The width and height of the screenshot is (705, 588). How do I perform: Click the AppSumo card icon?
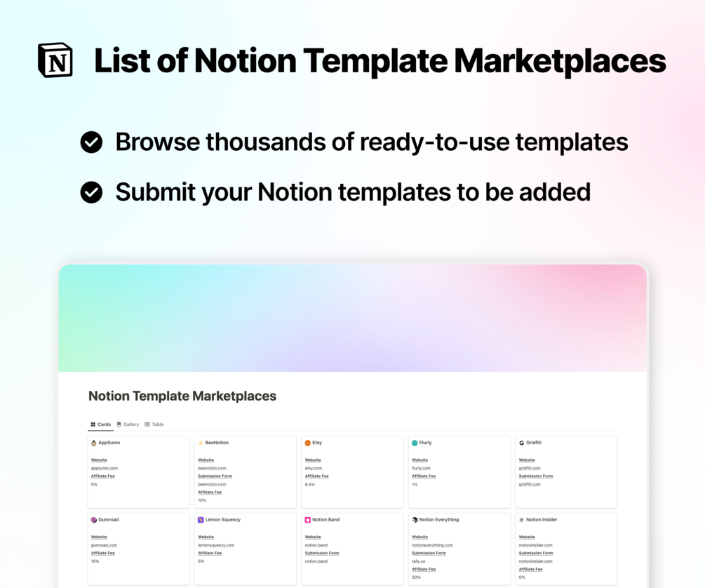click(x=93, y=443)
